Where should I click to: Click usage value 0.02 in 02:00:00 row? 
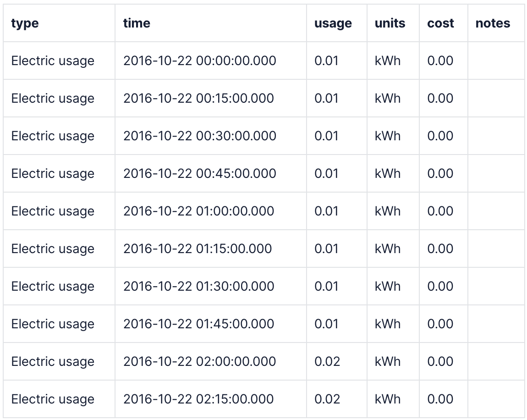pos(327,362)
